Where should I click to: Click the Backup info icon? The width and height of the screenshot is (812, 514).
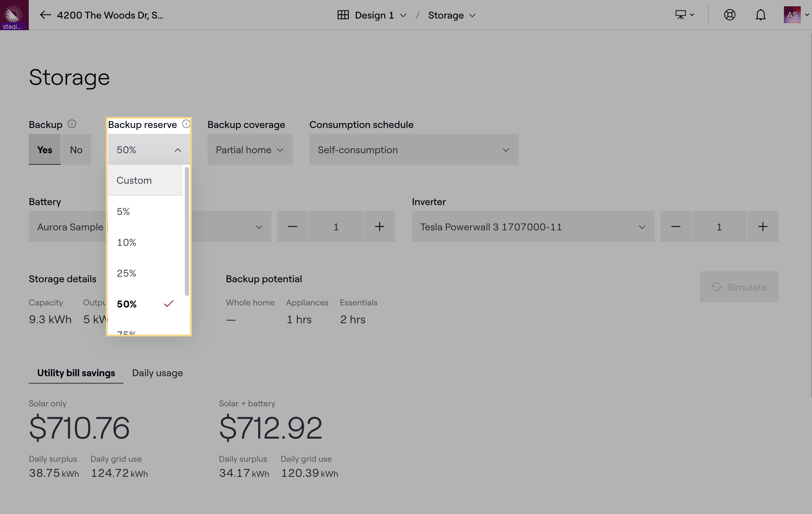(72, 124)
